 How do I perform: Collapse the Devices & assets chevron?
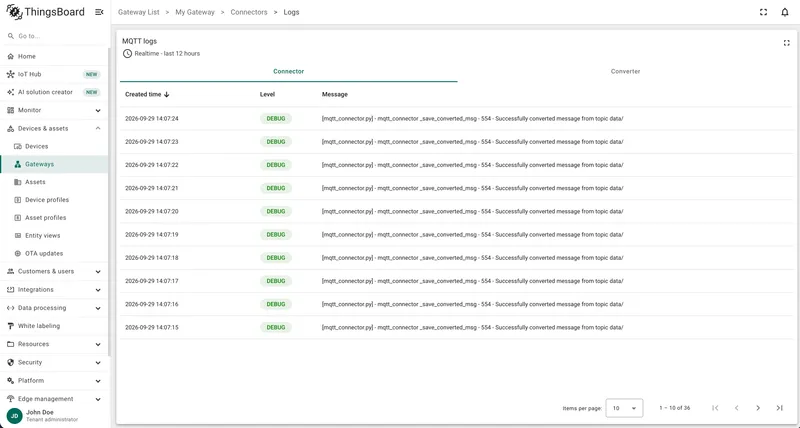coord(98,129)
